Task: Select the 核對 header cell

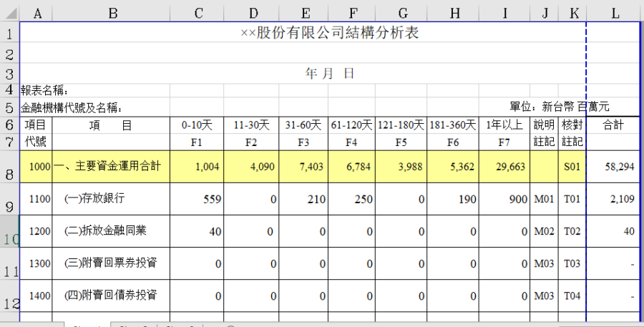Action: 572,125
